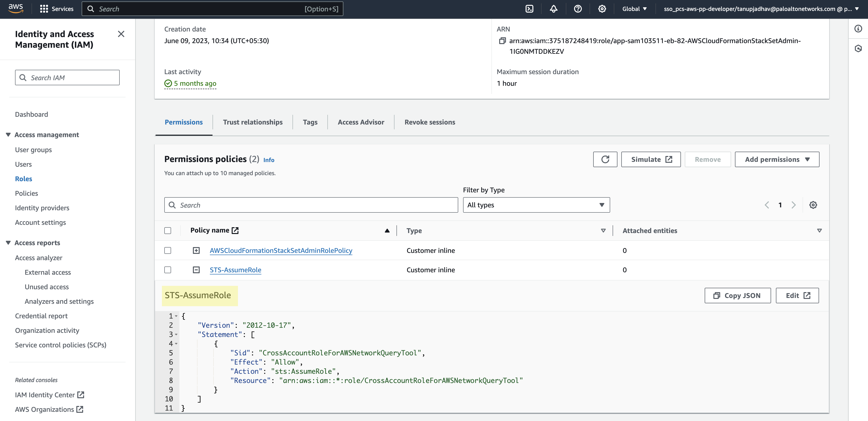Open AWS Organizations related console
Viewport: 868px width, 421px height.
pos(49,409)
